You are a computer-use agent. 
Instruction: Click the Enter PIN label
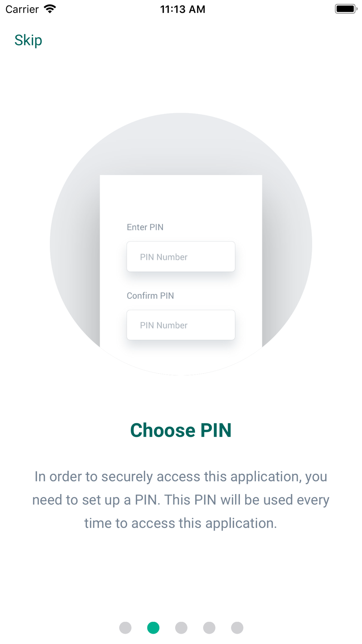pyautogui.click(x=145, y=227)
